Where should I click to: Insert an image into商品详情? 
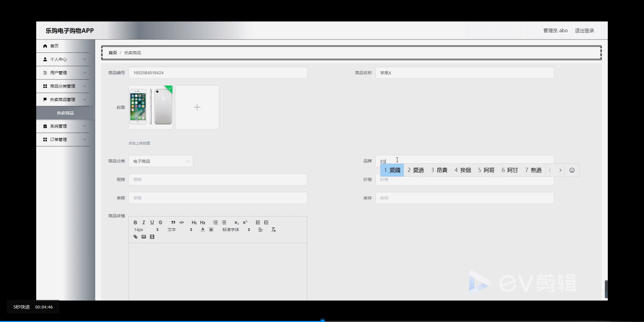[x=144, y=237]
